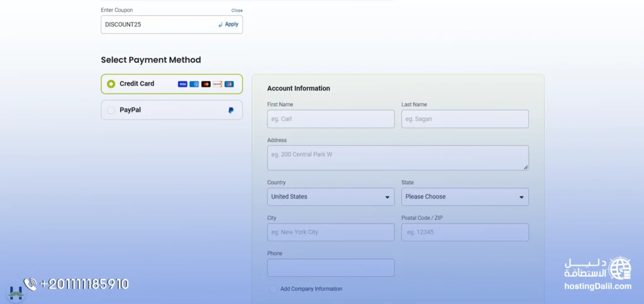
Task: Focus the Last Name field
Action: [x=465, y=119]
